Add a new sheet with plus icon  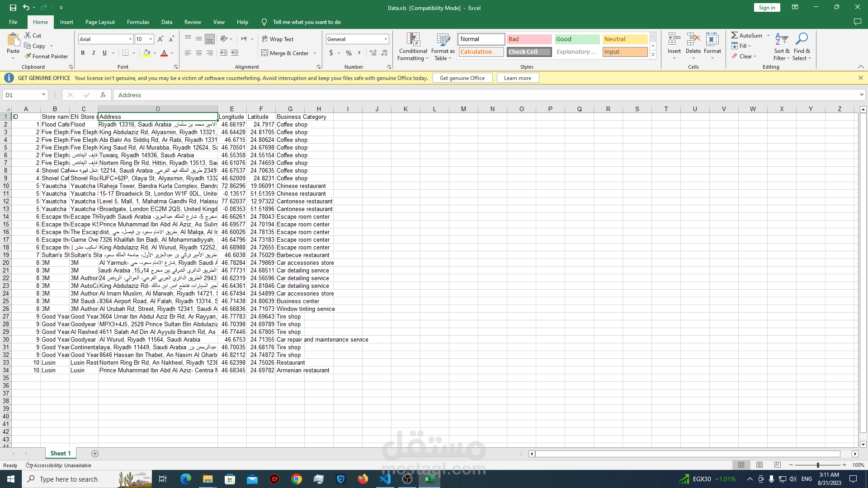95,454
